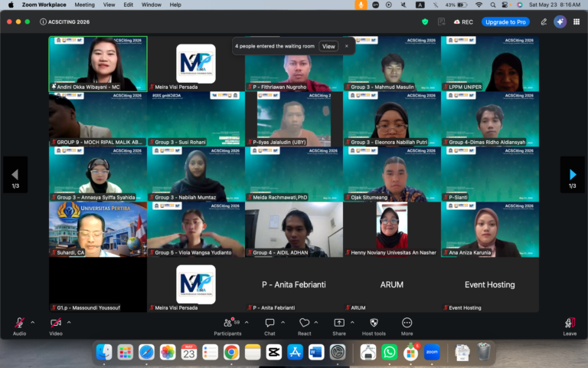
Task: Go to previous gallery page arrow
Action: pos(15,175)
